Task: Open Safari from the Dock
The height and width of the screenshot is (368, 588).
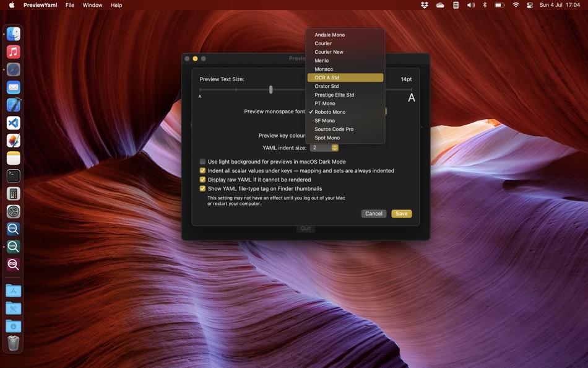Action: (14, 69)
